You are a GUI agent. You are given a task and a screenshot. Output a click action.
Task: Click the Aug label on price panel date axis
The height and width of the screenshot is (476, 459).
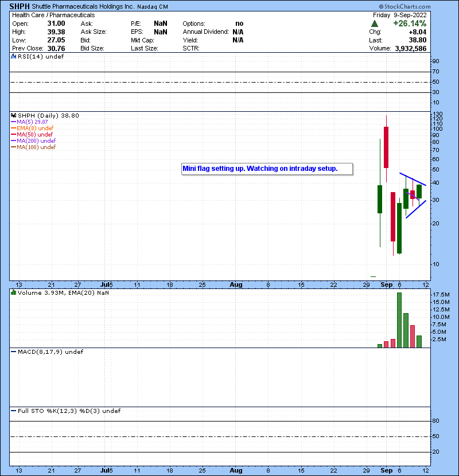236,284
